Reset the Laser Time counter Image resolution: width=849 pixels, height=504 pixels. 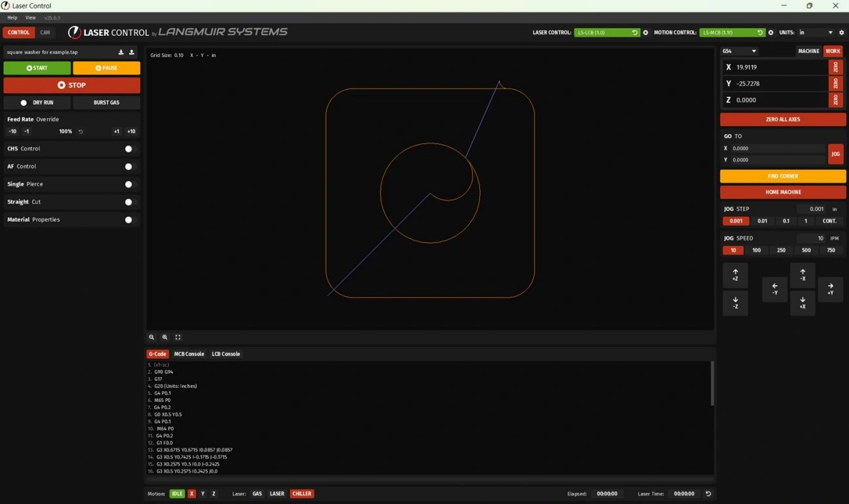708,494
